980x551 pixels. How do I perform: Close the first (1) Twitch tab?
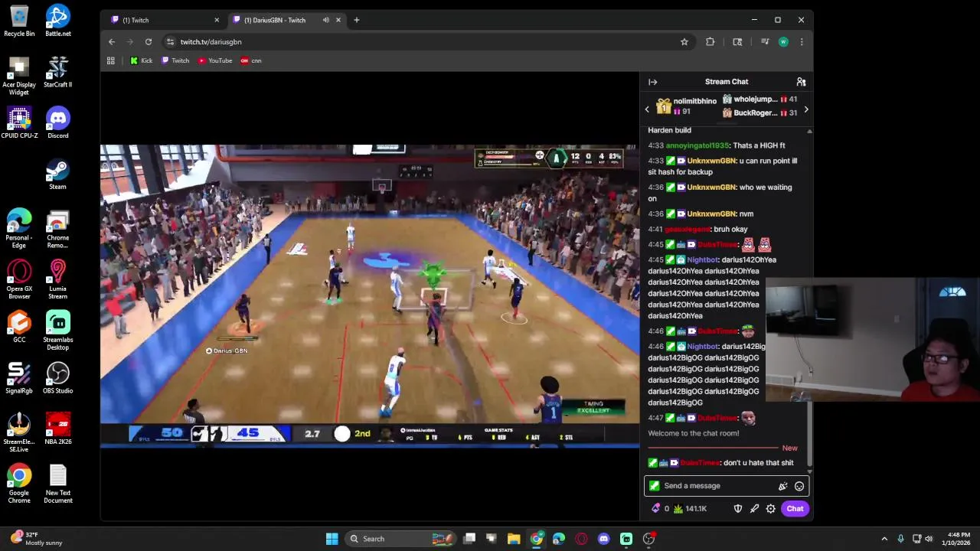tap(217, 20)
